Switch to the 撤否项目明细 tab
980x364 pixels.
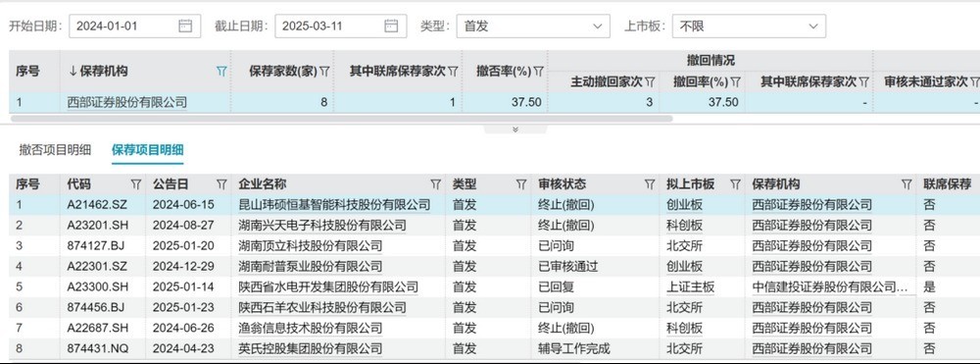55,150
